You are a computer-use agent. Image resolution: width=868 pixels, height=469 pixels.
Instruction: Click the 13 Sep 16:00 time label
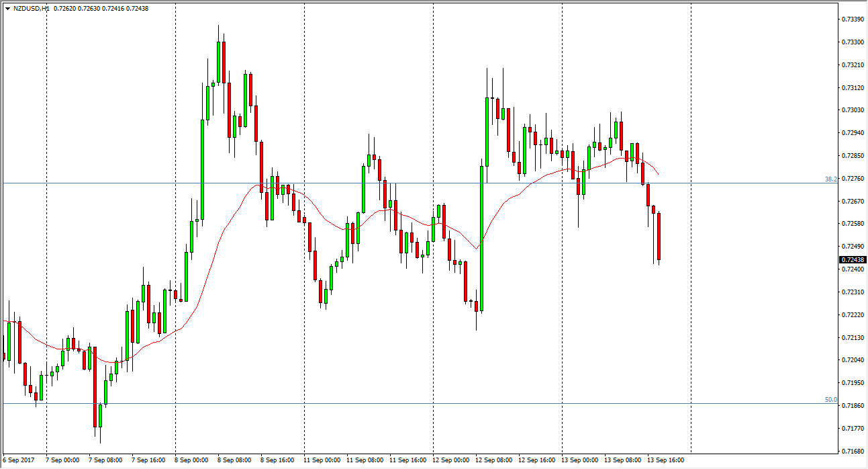tap(664, 460)
